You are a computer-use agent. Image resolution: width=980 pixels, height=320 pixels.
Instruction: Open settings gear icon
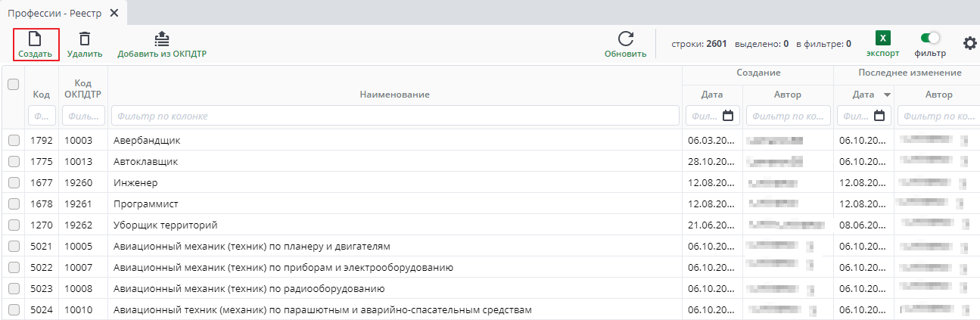tap(969, 44)
